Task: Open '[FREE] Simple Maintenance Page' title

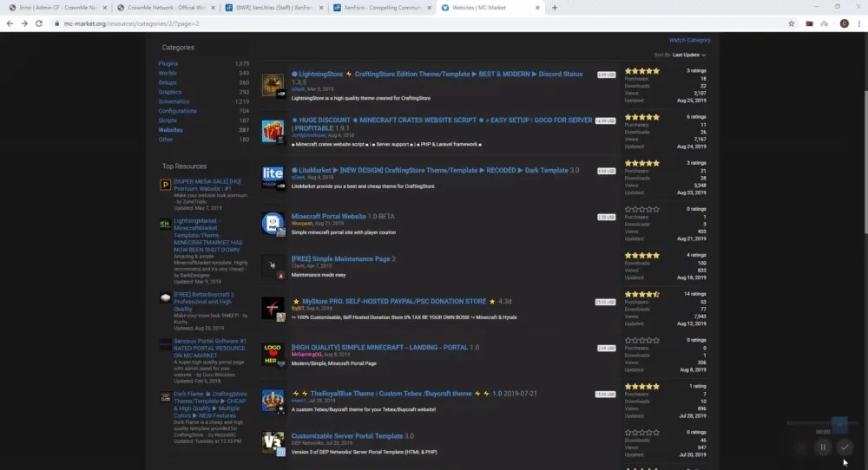Action: coord(340,258)
